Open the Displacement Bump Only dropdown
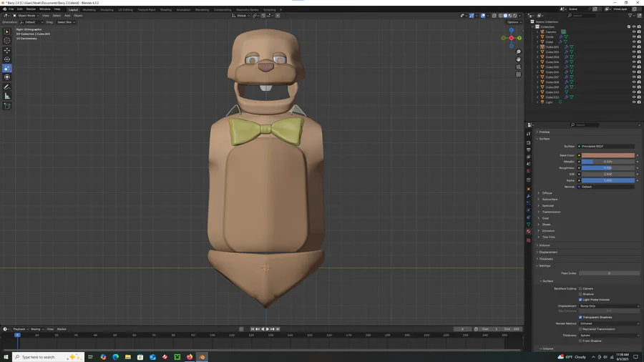This screenshot has width=644, height=362. [x=609, y=305]
